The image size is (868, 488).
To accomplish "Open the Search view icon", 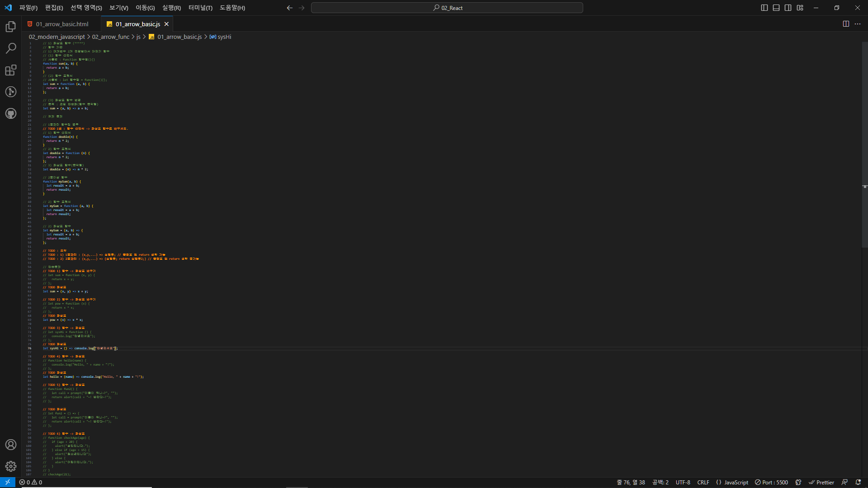I will [11, 48].
